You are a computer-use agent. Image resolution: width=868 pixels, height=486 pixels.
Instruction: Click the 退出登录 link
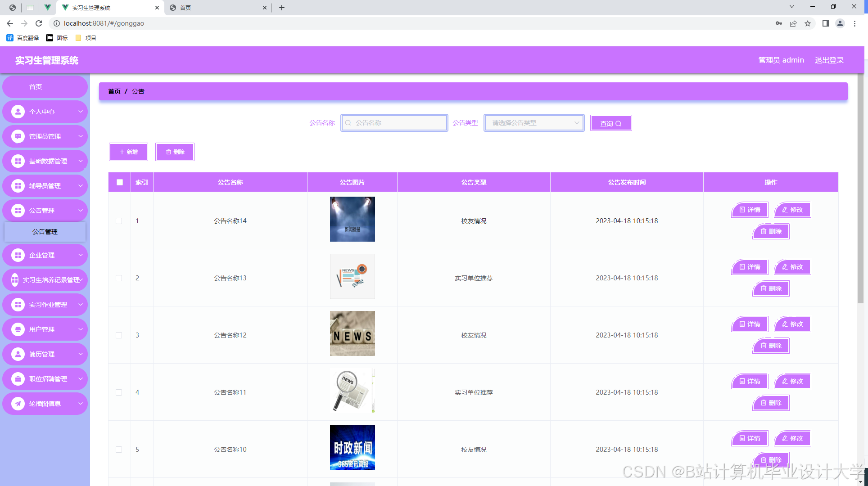(x=829, y=60)
